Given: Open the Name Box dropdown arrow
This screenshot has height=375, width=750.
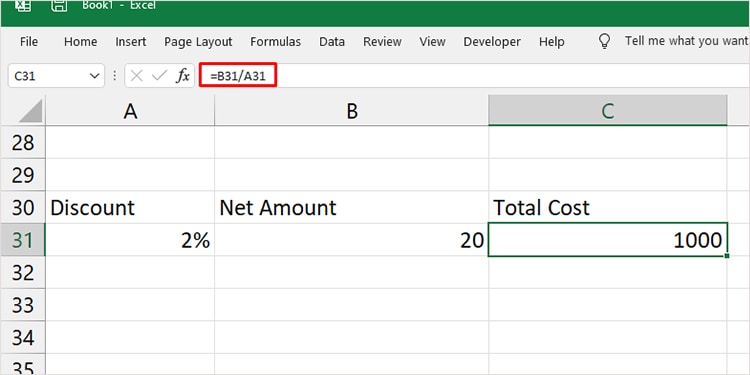Looking at the screenshot, I should click(94, 76).
